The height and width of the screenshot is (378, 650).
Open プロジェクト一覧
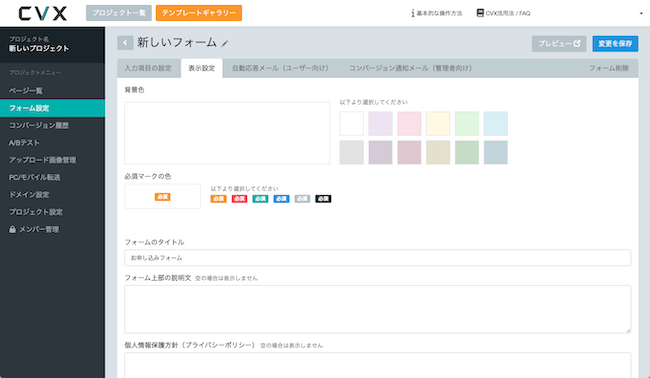coord(119,13)
